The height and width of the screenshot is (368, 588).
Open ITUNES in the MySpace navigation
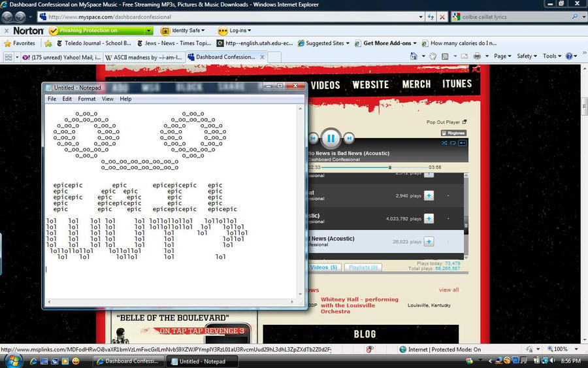pyautogui.click(x=457, y=84)
